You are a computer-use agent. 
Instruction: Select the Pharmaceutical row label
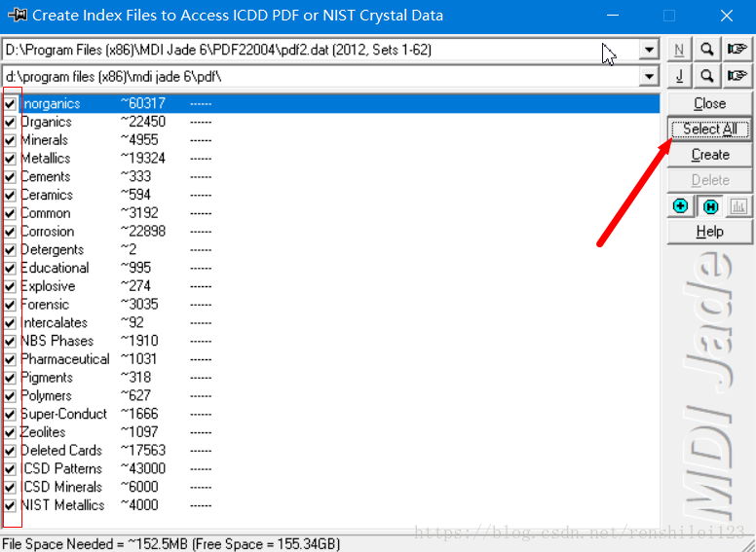(65, 360)
